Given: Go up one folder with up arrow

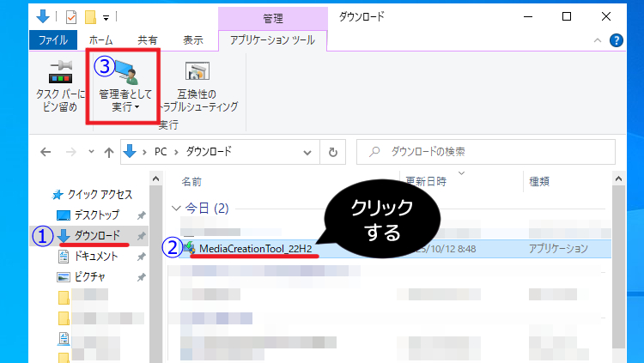Looking at the screenshot, I should coord(109,152).
